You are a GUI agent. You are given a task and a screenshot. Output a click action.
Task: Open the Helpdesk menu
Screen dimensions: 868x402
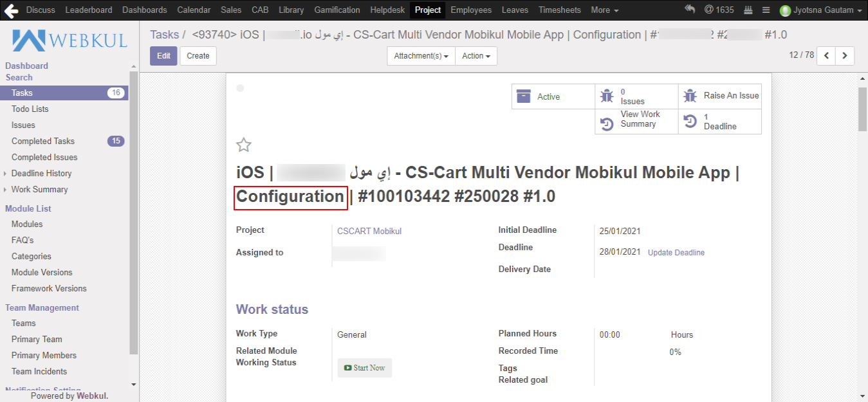pyautogui.click(x=387, y=10)
